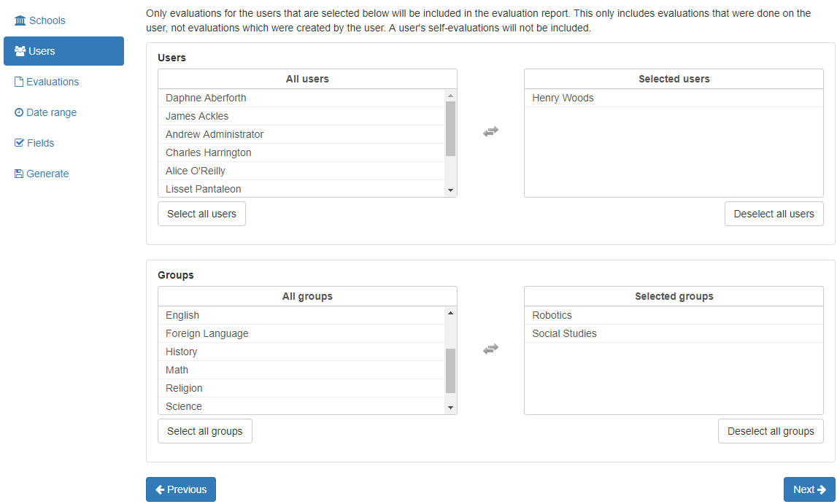
Task: Click the All groups column header
Action: [x=307, y=297]
